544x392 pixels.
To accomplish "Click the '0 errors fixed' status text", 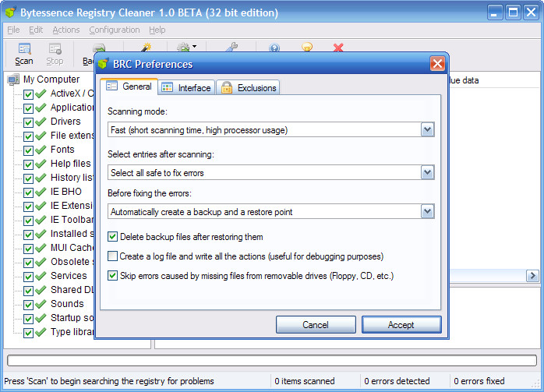I will (x=479, y=381).
